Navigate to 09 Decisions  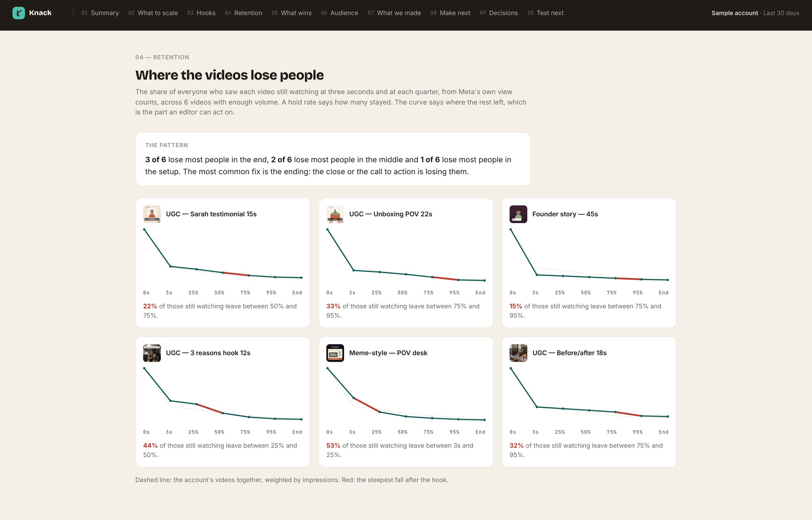click(x=499, y=13)
